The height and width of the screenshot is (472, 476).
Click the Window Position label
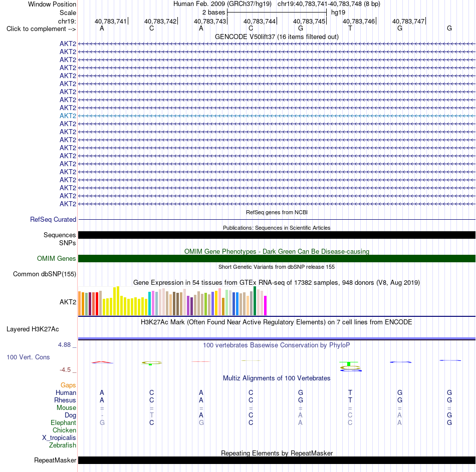pos(52,4)
